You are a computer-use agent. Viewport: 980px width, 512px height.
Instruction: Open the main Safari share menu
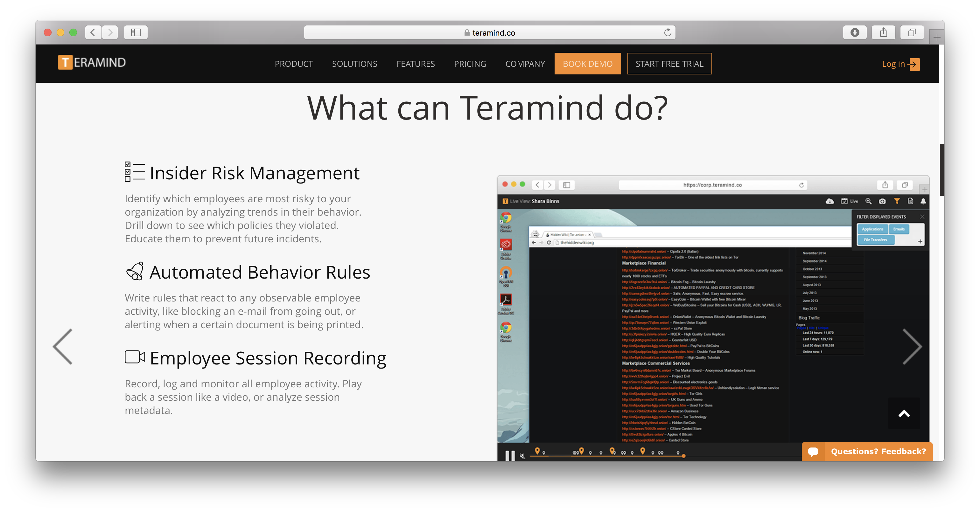click(x=883, y=32)
